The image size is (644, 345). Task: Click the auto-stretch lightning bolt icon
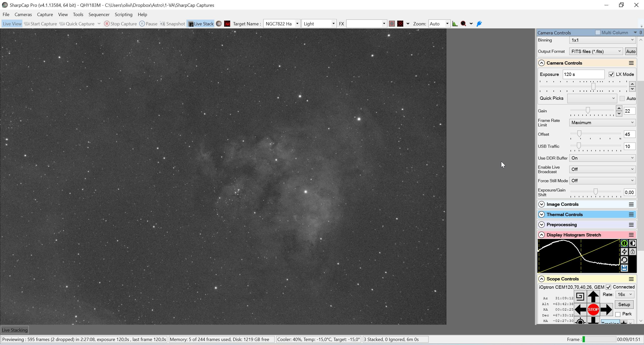coord(624,252)
